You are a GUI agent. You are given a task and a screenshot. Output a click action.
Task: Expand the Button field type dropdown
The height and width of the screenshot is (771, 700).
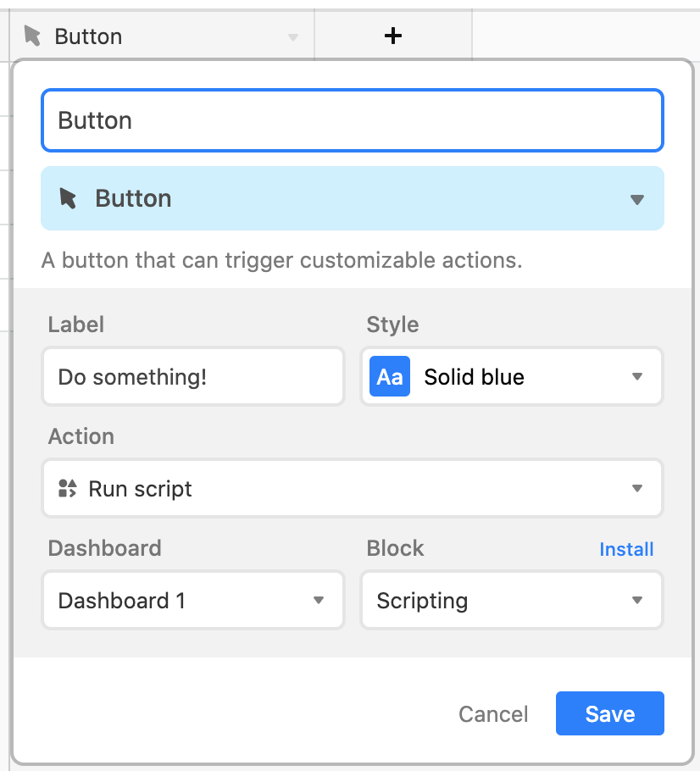637,200
